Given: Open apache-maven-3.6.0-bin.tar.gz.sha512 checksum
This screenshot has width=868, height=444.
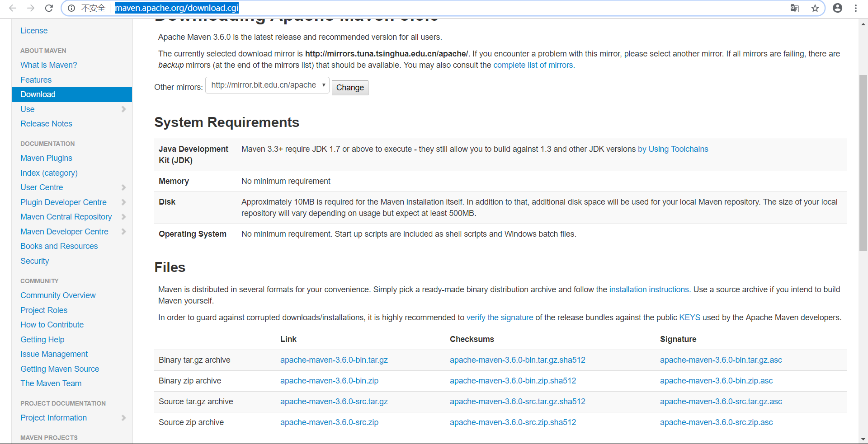Looking at the screenshot, I should (518, 360).
